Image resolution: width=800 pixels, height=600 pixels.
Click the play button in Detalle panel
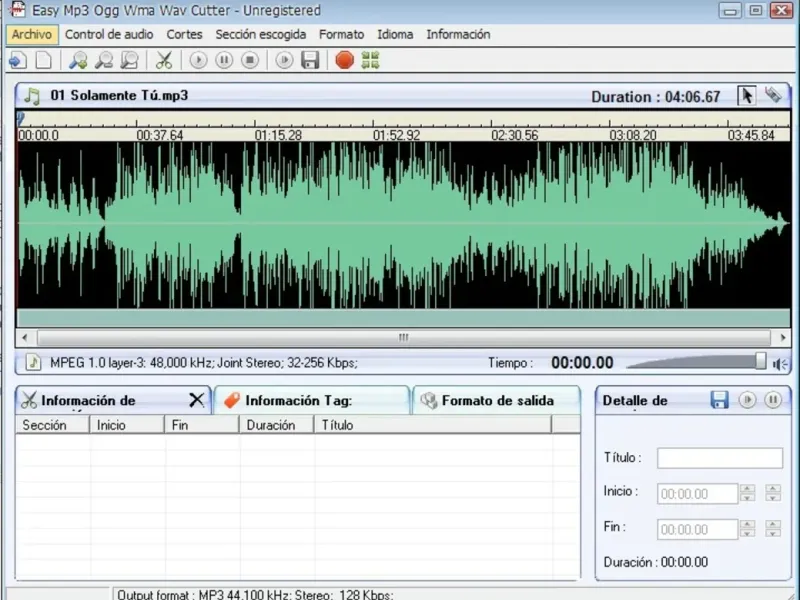[x=747, y=400]
